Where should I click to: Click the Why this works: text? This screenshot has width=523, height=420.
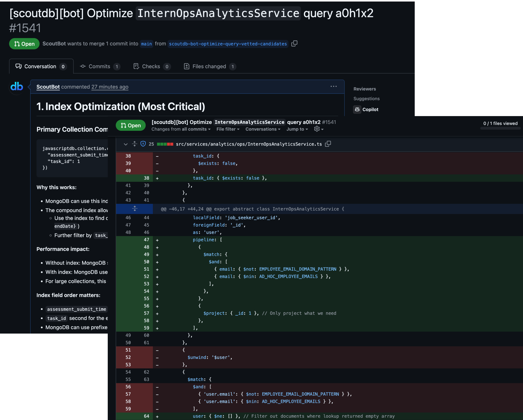coord(57,187)
